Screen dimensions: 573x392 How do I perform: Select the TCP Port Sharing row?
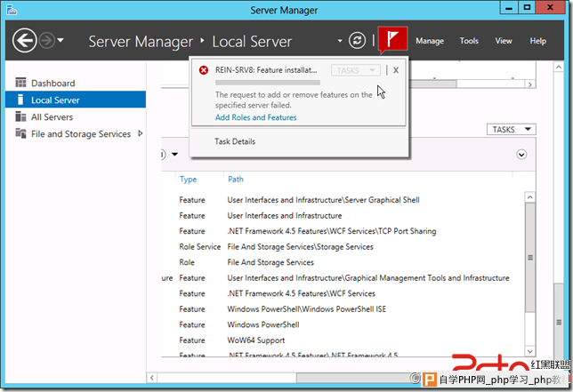(x=343, y=231)
